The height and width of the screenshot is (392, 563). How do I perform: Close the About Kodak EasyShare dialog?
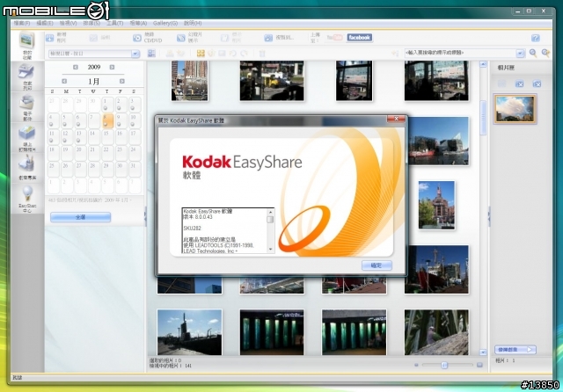click(396, 119)
